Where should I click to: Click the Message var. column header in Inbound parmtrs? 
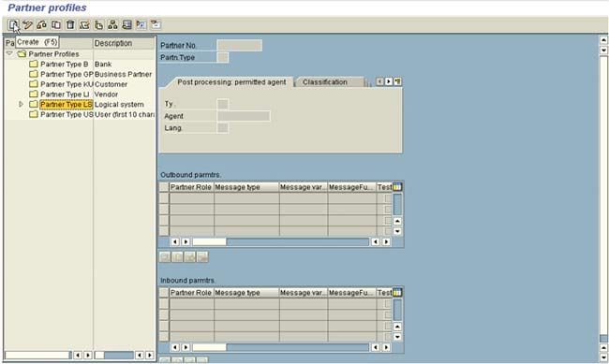click(303, 293)
